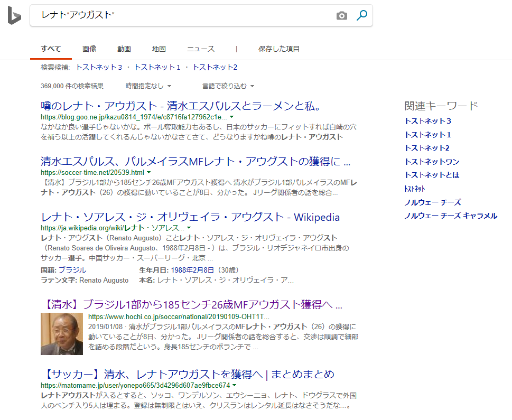Viewport: 512px width, 420px height.
Task: Open visual search camera icon
Action: 342,16
